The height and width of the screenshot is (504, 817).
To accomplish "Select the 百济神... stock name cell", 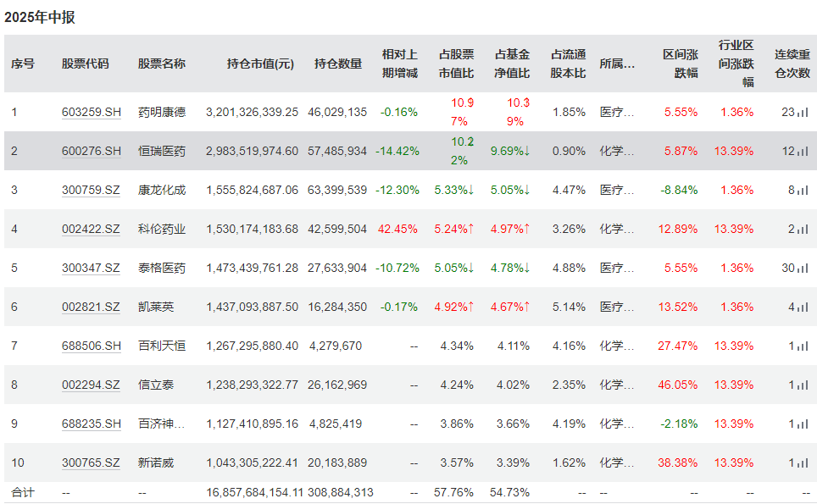I will click(x=161, y=424).
